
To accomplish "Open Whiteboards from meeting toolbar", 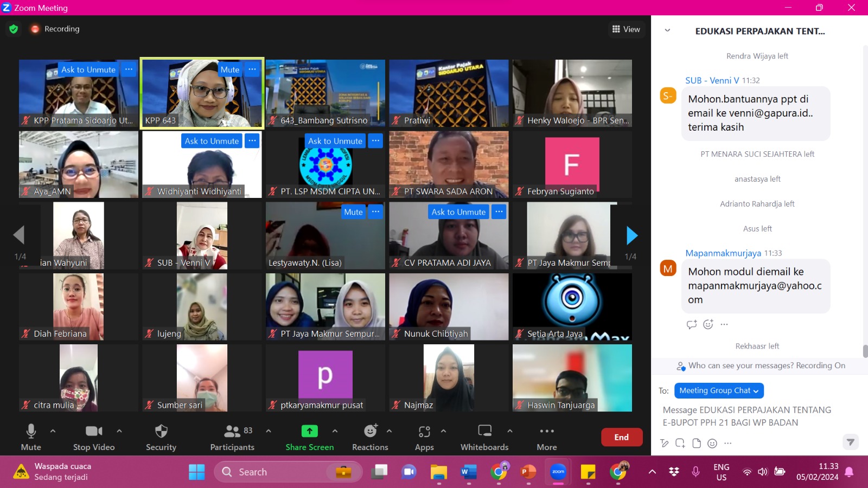I will tap(484, 432).
